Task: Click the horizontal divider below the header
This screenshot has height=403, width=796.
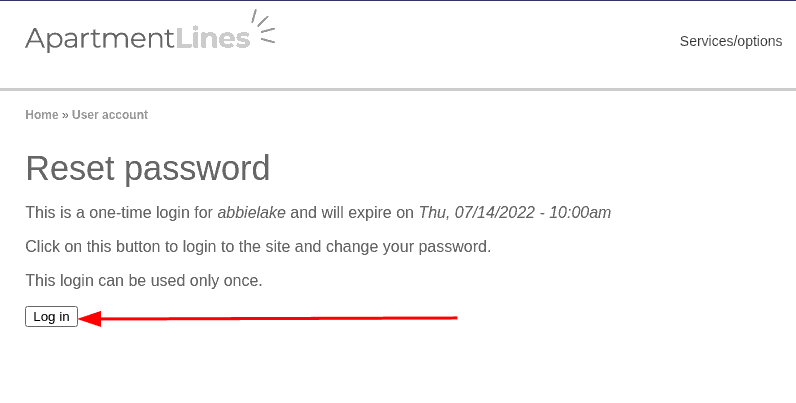Action: pyautogui.click(x=398, y=90)
